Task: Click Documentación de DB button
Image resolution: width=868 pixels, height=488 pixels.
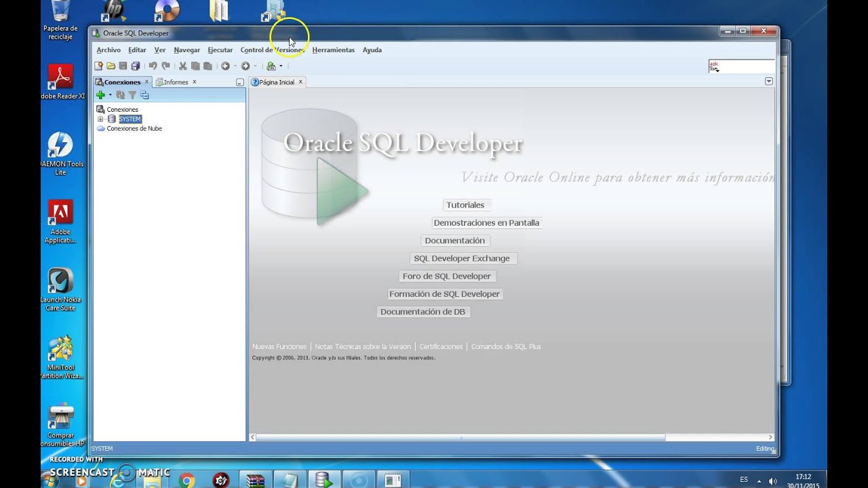Action: (x=423, y=312)
